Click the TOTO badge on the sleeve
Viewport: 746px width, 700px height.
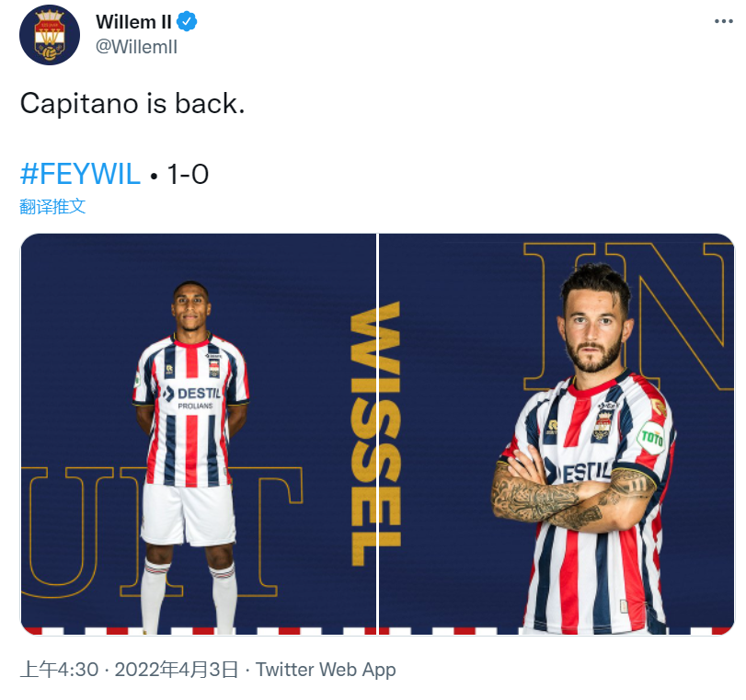[652, 437]
